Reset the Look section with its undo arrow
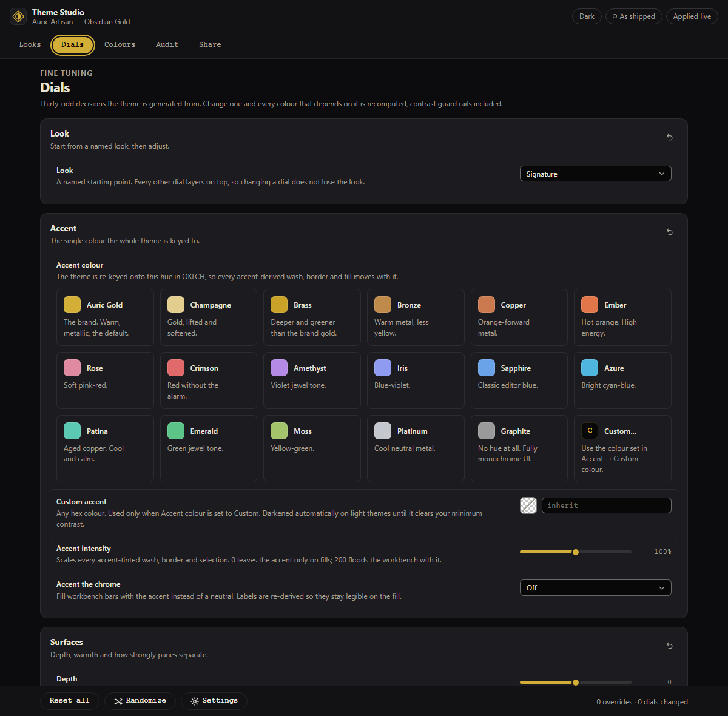 (x=670, y=137)
